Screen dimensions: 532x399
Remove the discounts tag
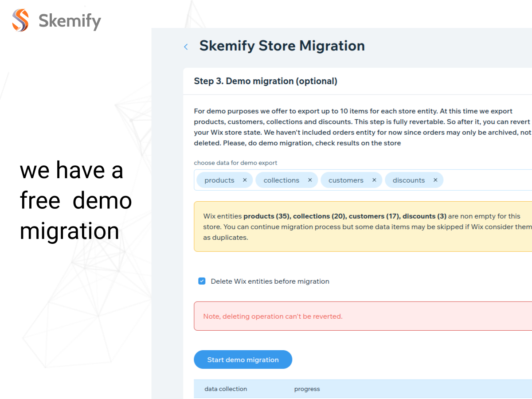(x=435, y=180)
